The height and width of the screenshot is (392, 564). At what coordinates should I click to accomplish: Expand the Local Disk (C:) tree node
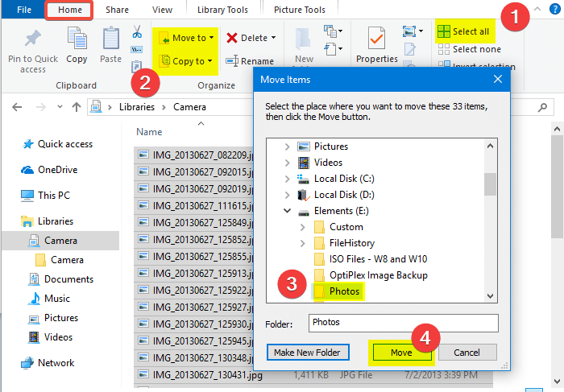288,179
